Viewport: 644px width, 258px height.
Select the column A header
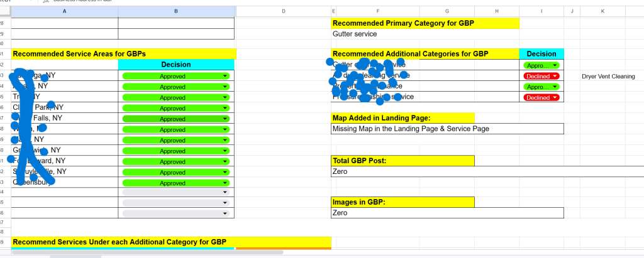(65, 11)
